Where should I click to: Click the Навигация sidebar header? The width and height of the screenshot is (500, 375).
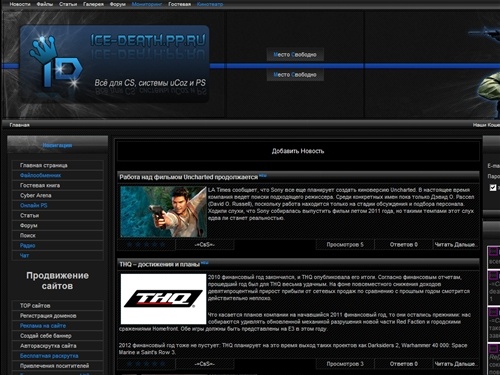click(x=57, y=145)
